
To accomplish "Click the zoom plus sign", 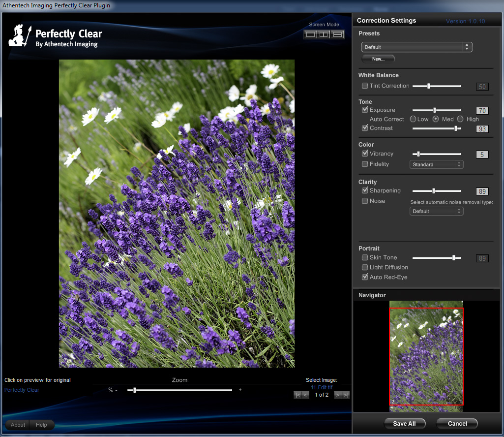I will (240, 390).
